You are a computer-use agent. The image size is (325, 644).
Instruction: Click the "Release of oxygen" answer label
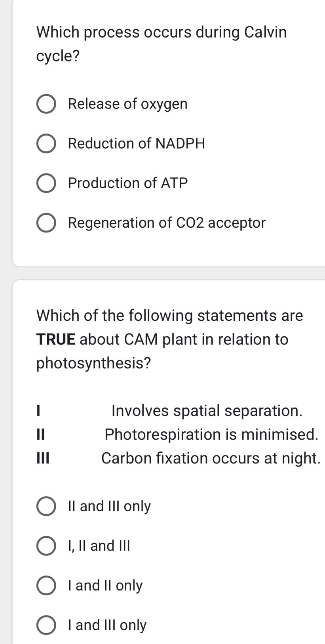tap(127, 104)
